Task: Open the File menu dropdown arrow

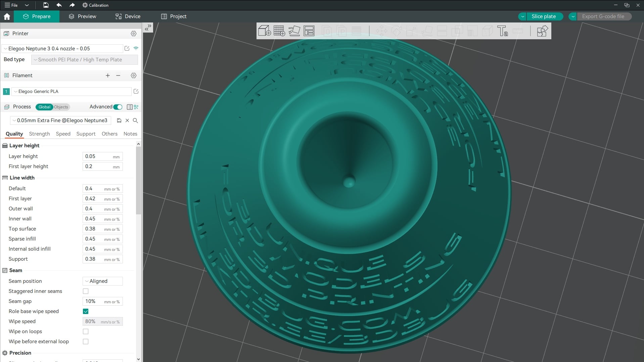Action: (27, 5)
